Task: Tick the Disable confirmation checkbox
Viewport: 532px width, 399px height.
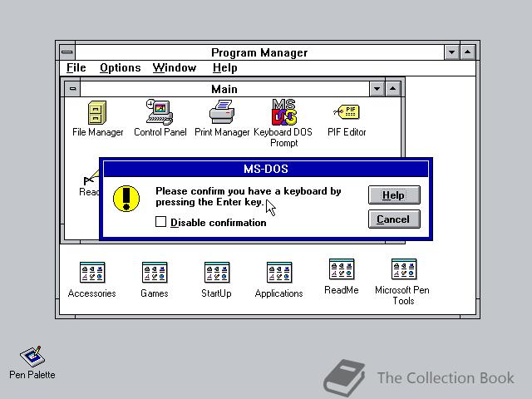Action: pyautogui.click(x=160, y=222)
